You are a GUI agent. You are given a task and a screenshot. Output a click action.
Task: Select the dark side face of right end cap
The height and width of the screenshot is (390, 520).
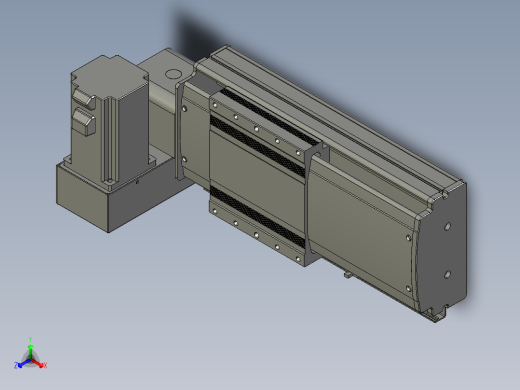[x=443, y=250]
